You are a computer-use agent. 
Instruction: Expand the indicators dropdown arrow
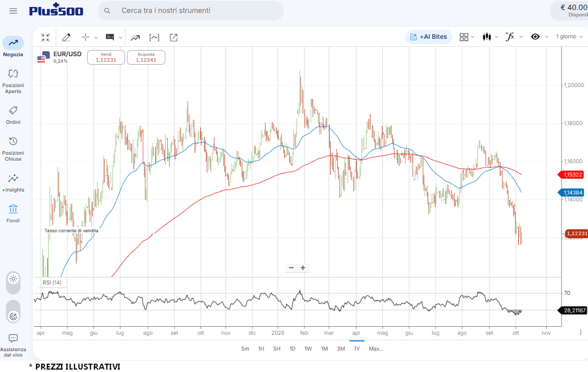point(521,37)
